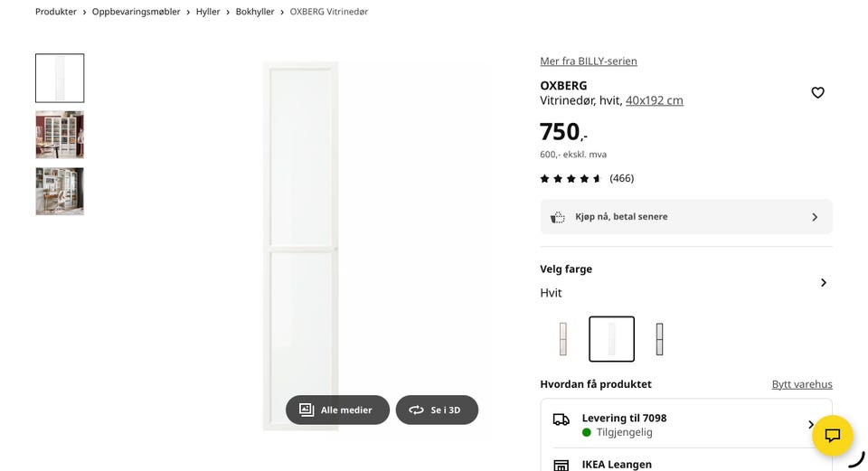Click the star rating icons
The width and height of the screenshot is (868, 471).
[571, 178]
